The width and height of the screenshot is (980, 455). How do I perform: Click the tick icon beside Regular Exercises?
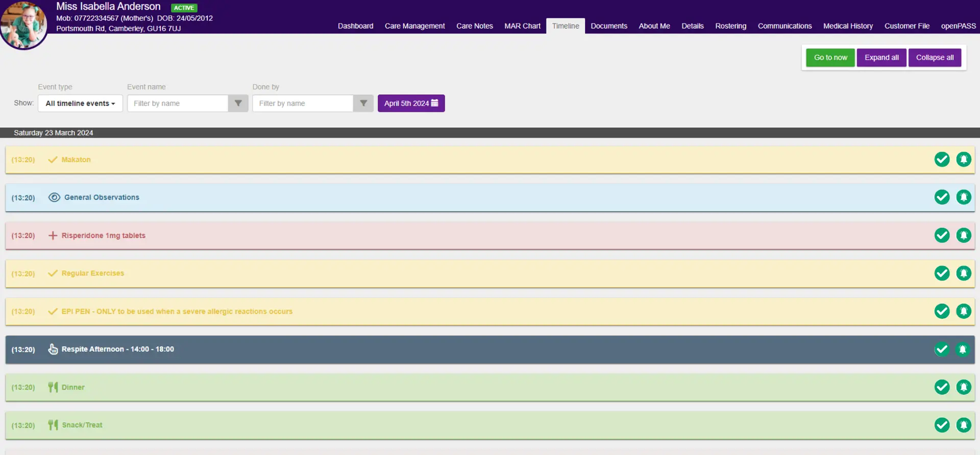coord(53,273)
